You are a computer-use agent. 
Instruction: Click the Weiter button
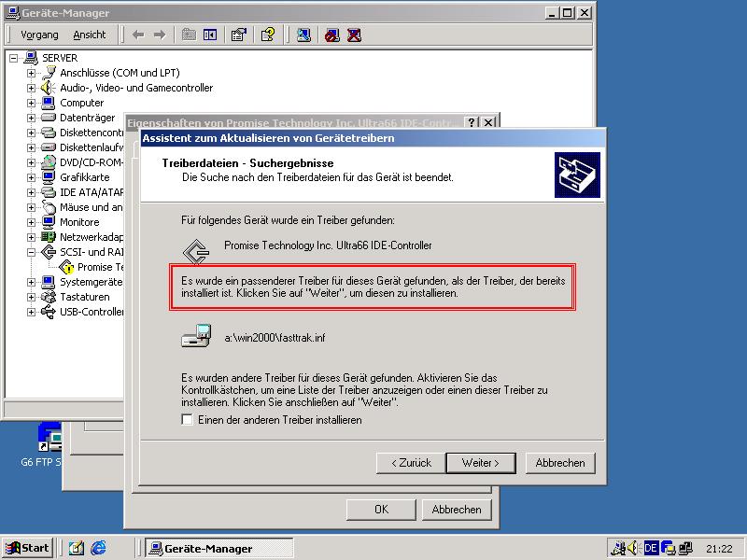480,462
